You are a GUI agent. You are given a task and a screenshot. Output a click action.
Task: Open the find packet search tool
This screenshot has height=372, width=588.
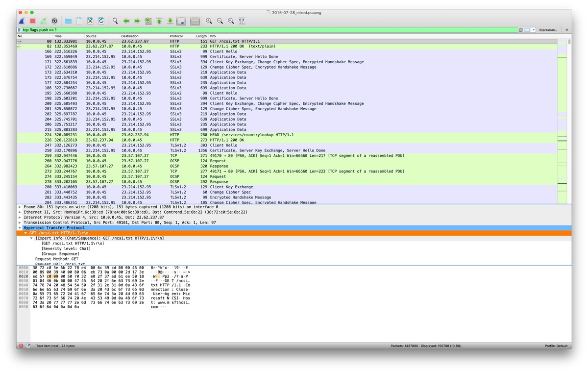pos(116,21)
